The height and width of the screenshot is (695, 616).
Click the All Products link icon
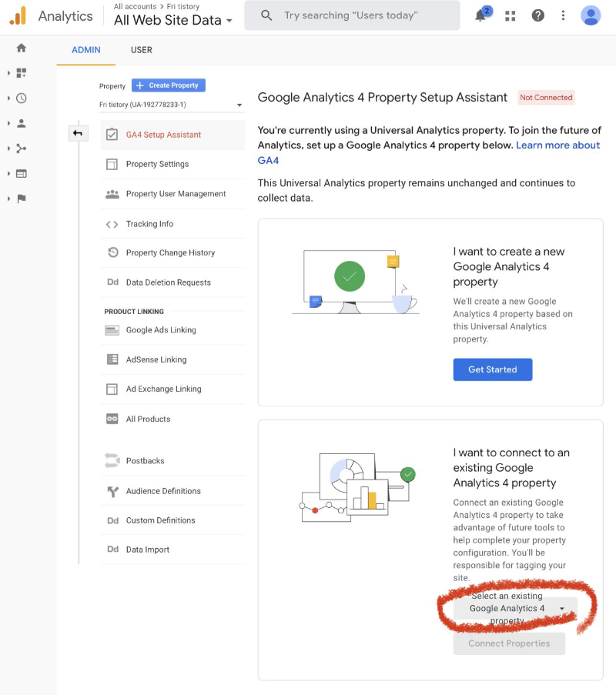(112, 419)
